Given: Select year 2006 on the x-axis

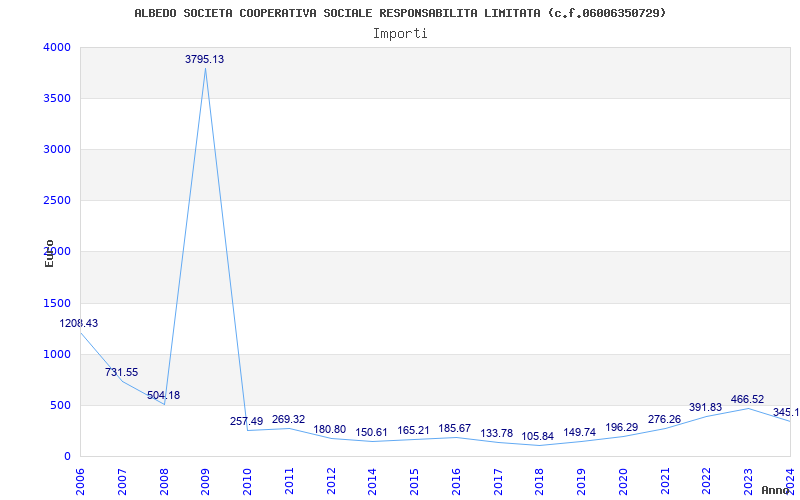Looking at the screenshot, I should point(81,477).
